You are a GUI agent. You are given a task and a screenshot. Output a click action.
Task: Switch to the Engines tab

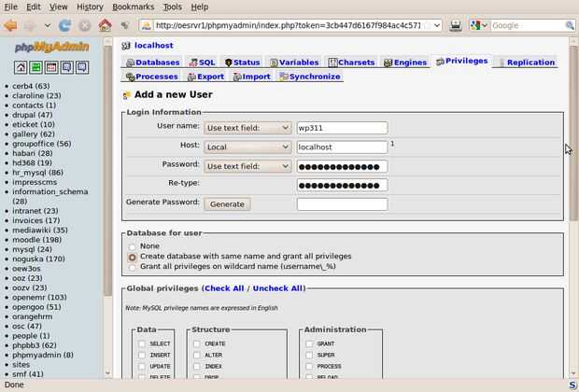click(405, 63)
